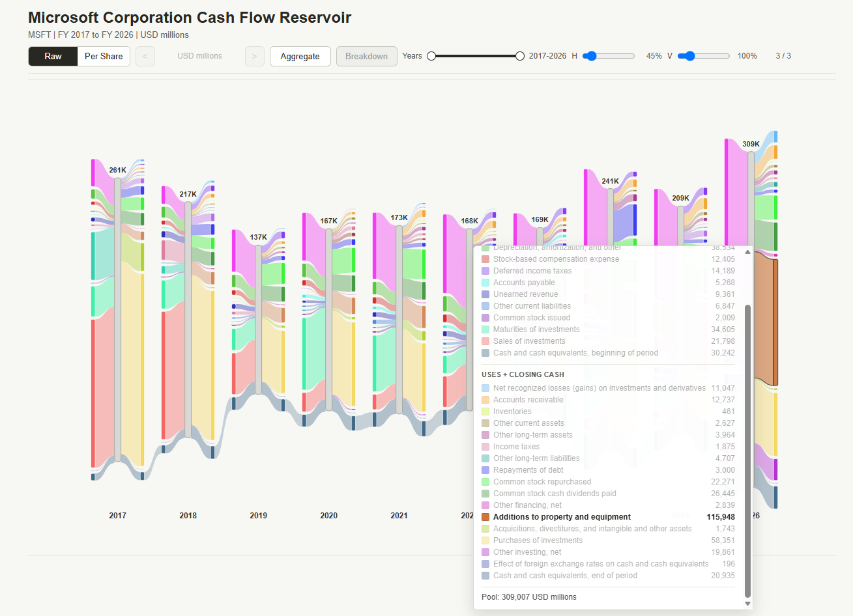
Task: Click the 2017 year axis label
Action: (x=118, y=516)
